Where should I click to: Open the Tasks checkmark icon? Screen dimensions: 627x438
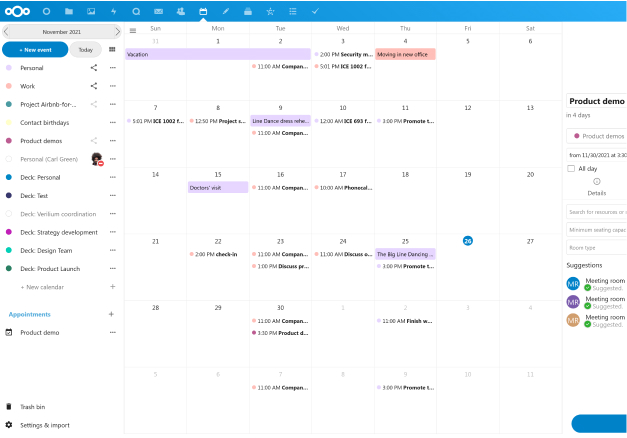tap(315, 11)
